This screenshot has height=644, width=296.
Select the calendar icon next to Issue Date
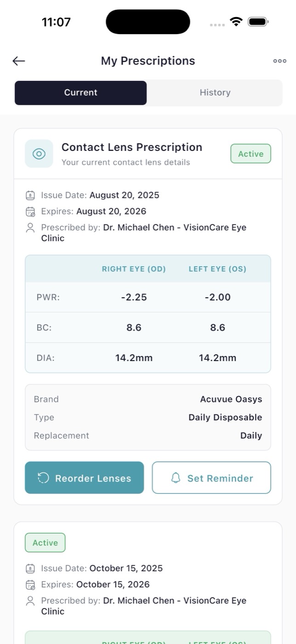(30, 195)
